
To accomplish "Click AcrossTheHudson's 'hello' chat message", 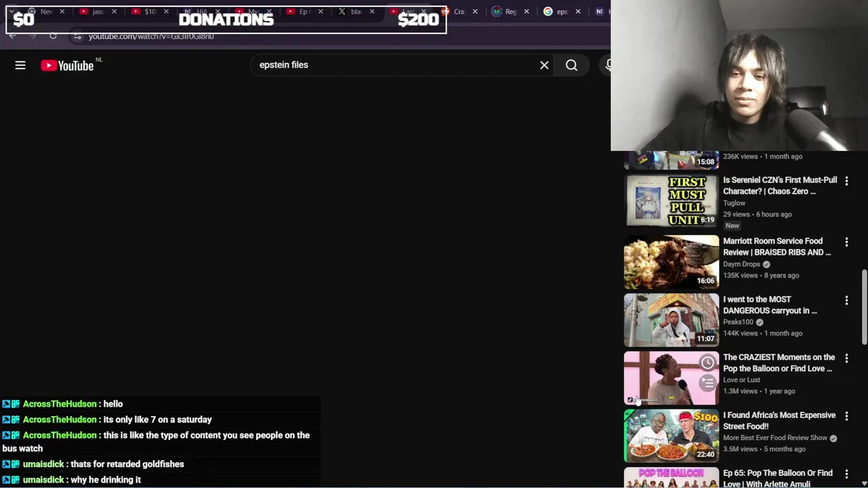I will [x=113, y=404].
